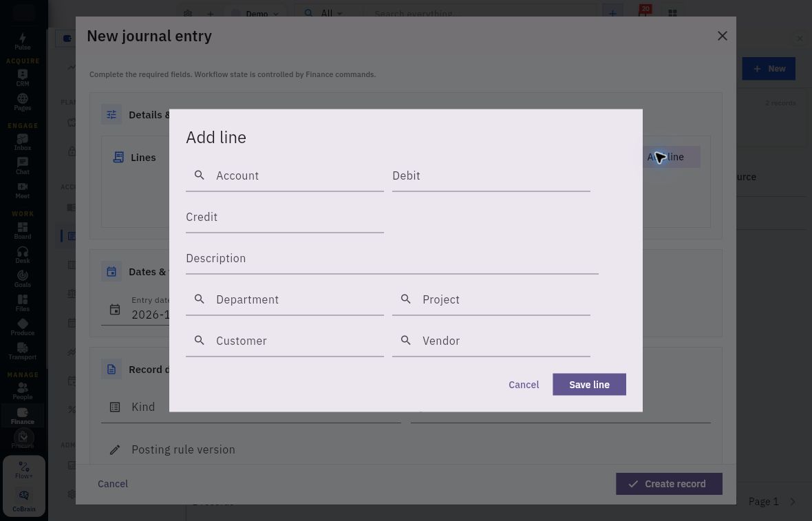Open the Transport module
Image resolution: width=812 pixels, height=521 pixels.
click(22, 351)
